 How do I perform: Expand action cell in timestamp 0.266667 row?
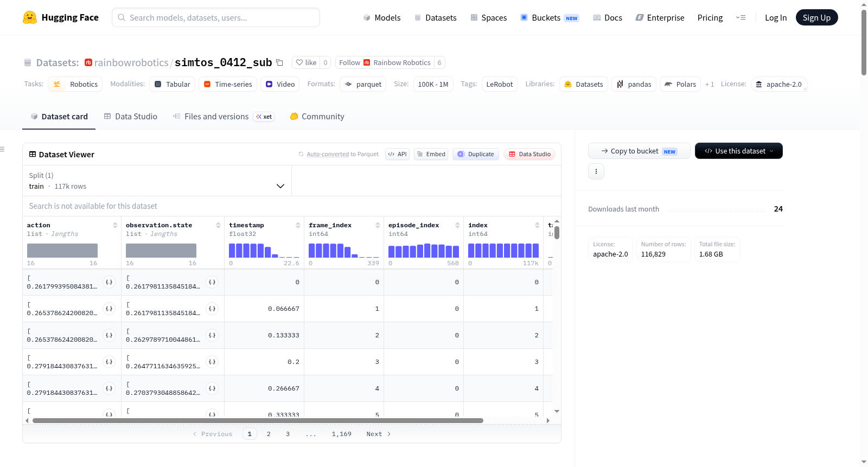click(109, 388)
